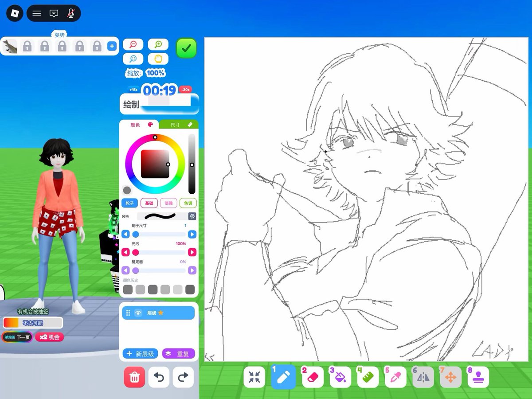Add a layer with 新层级 button

tap(140, 354)
